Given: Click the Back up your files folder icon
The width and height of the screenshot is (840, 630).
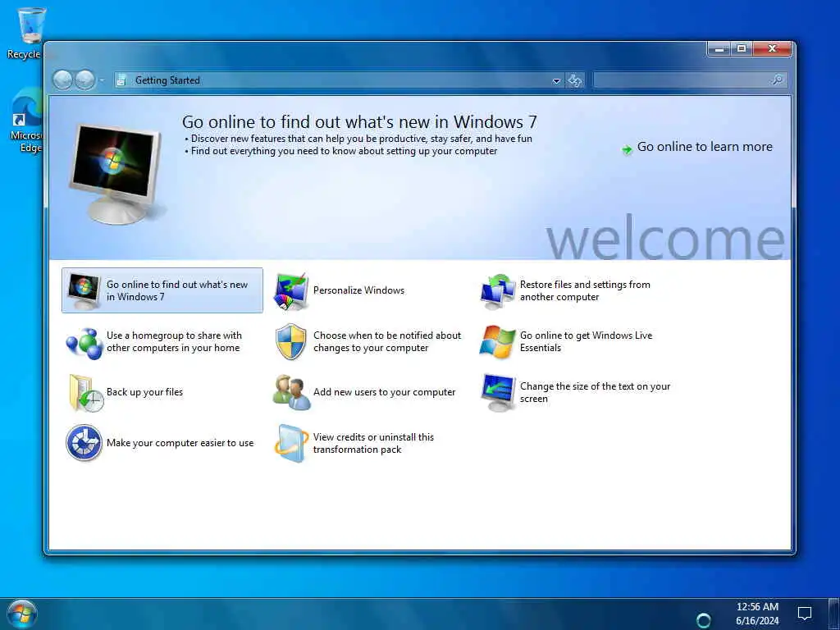Looking at the screenshot, I should coord(85,393).
